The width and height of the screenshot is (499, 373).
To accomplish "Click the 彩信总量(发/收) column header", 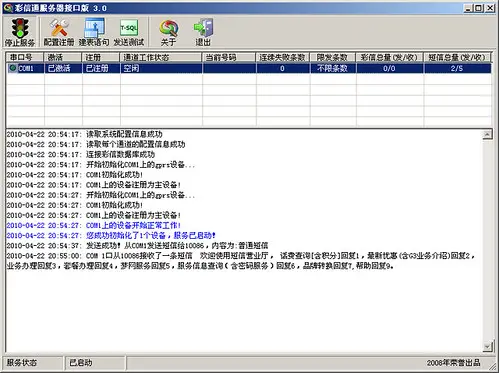I will tap(390, 57).
